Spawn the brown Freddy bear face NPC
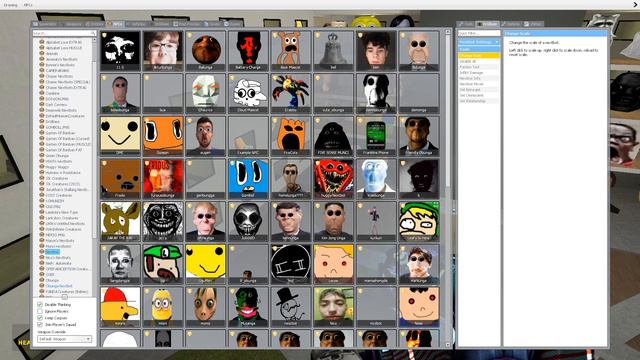This screenshot has width=640, height=360. click(x=120, y=179)
